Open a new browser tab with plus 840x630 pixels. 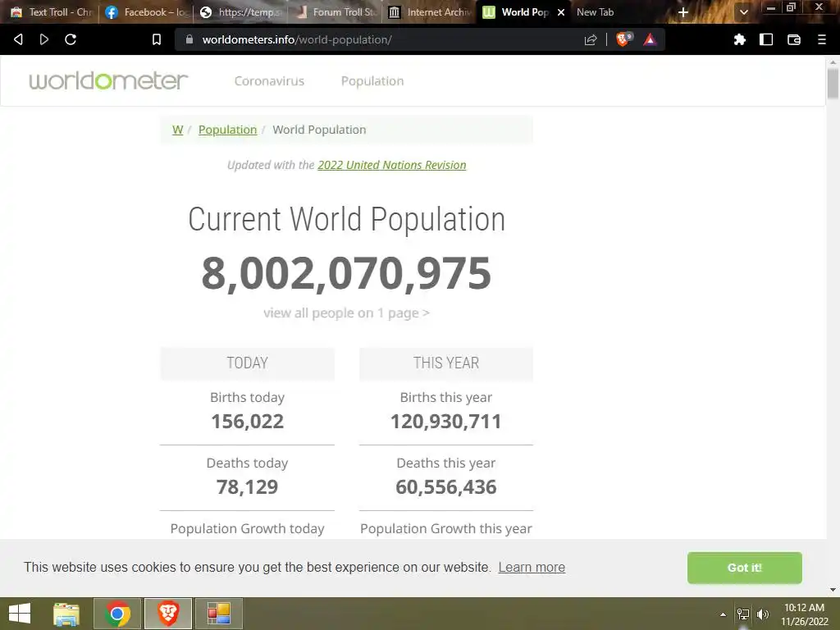pos(683,12)
